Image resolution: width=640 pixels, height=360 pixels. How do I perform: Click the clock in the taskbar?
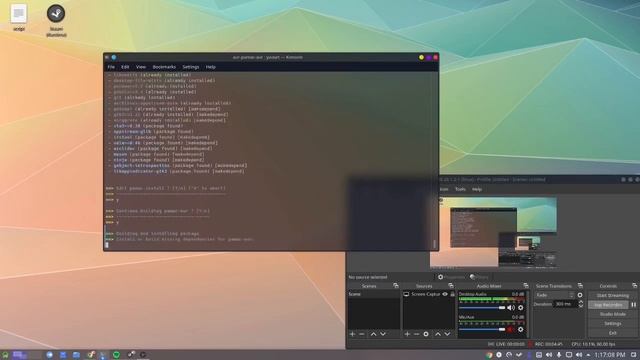click(610, 355)
